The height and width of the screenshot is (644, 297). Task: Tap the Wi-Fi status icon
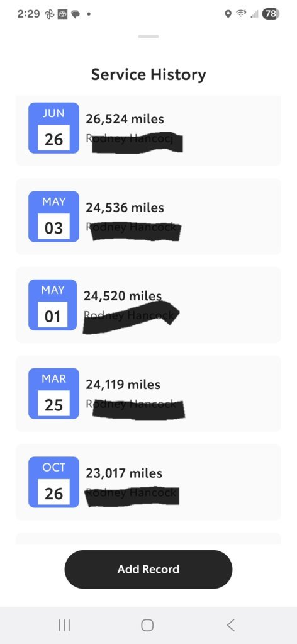[241, 14]
